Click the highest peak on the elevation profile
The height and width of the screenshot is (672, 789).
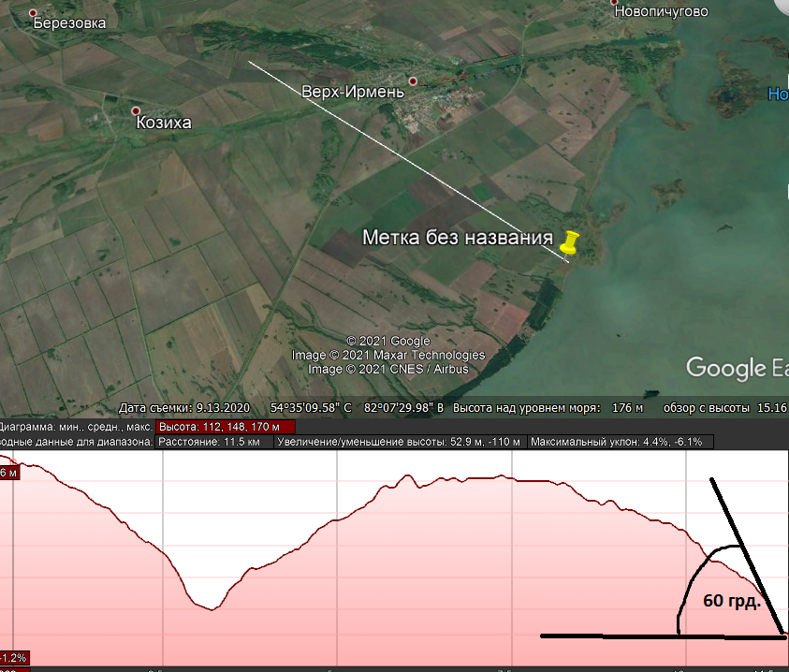[x=407, y=475]
